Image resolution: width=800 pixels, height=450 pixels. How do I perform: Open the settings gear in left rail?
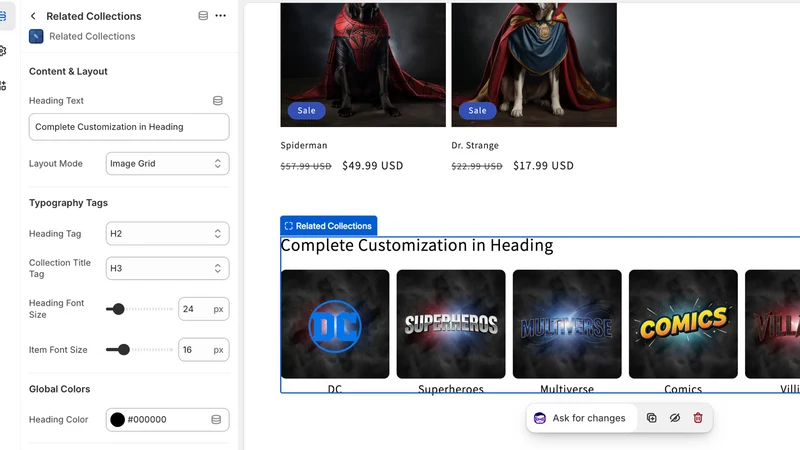point(3,51)
